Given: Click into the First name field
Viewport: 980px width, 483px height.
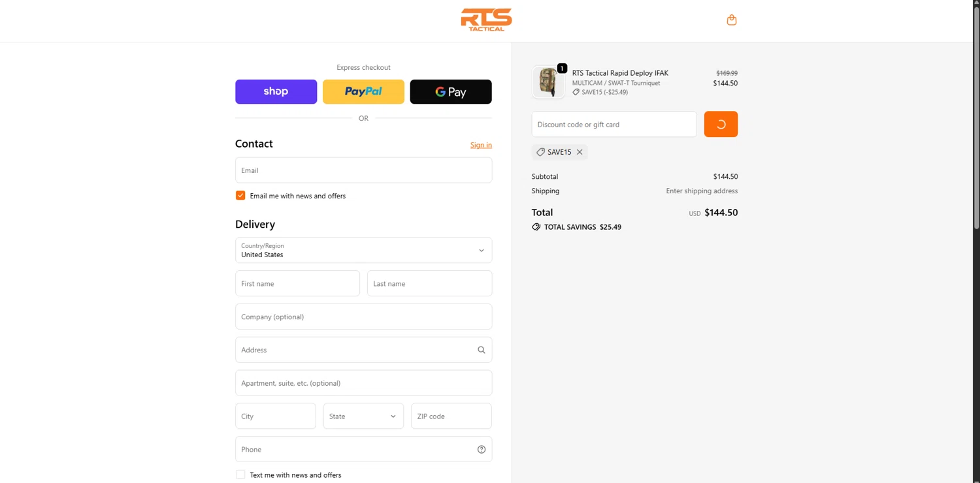Looking at the screenshot, I should pos(297,283).
